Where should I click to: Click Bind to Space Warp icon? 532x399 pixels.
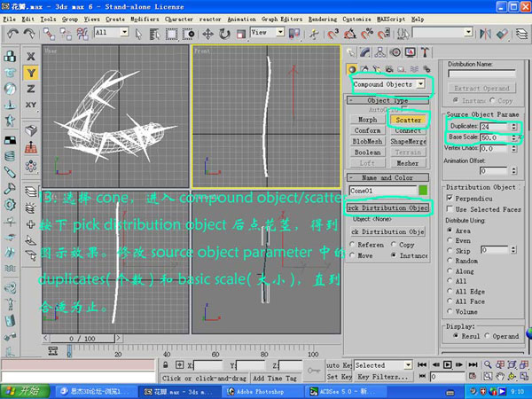pyautogui.click(x=82, y=34)
